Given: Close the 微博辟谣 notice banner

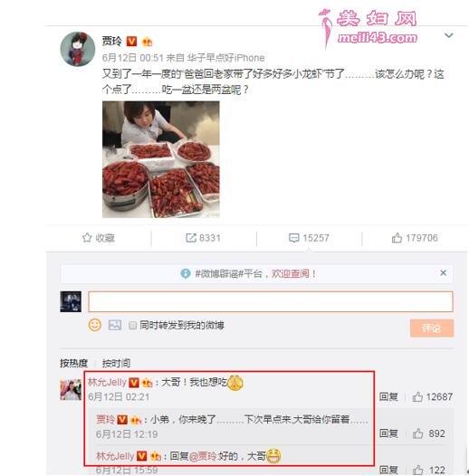Looking at the screenshot, I should [x=443, y=272].
